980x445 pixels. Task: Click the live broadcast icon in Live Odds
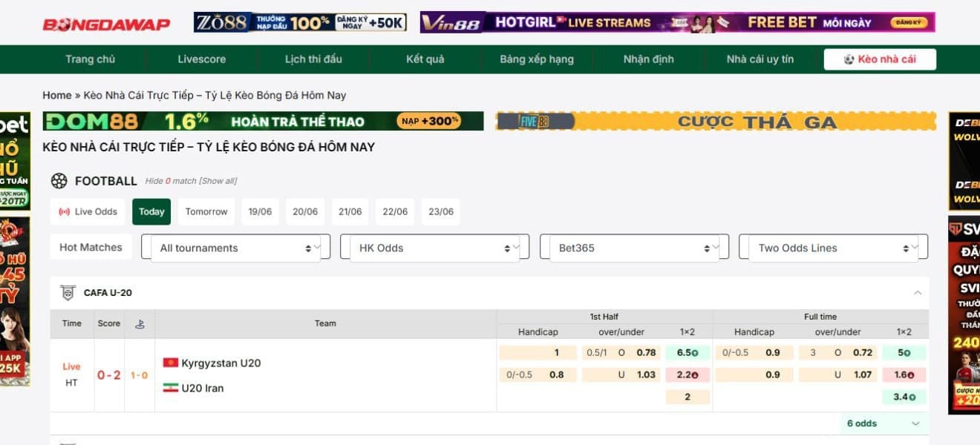tap(65, 212)
